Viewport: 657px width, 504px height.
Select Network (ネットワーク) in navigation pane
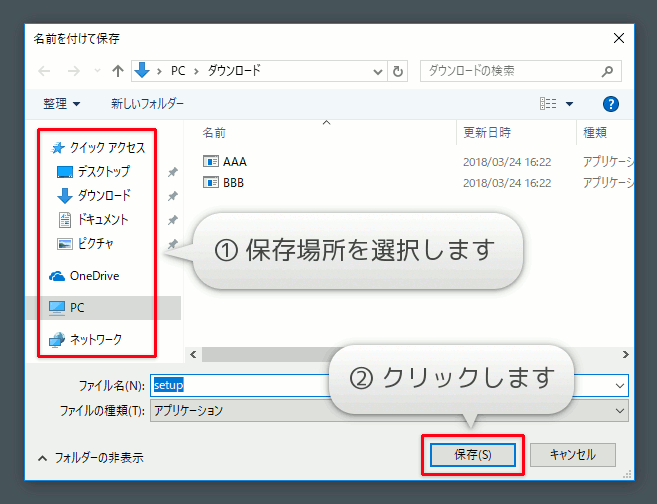click(95, 339)
